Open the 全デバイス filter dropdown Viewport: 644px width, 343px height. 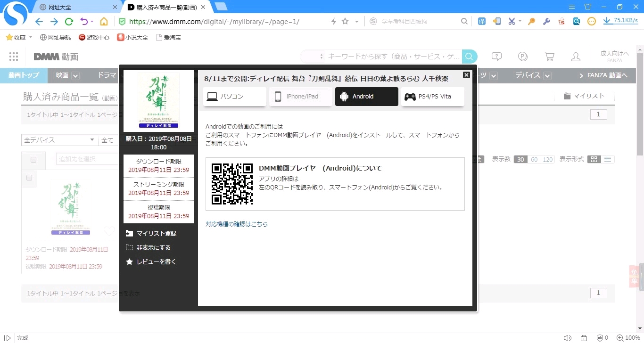[59, 140]
